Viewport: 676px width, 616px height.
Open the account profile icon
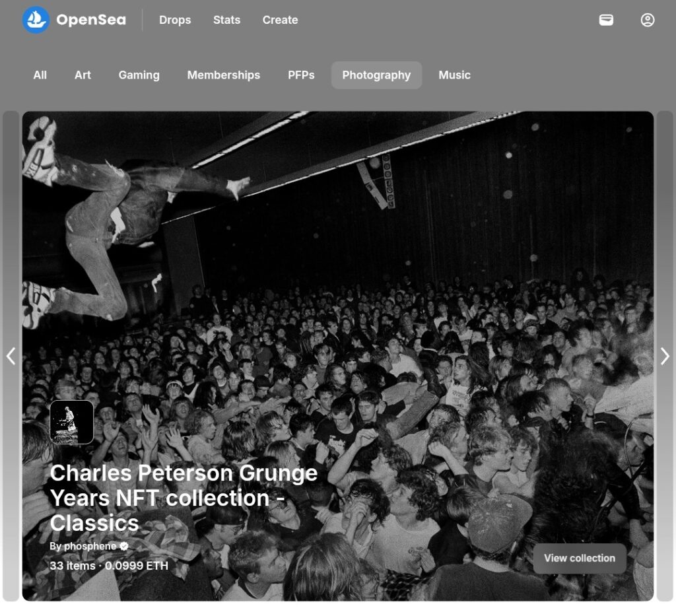point(647,20)
